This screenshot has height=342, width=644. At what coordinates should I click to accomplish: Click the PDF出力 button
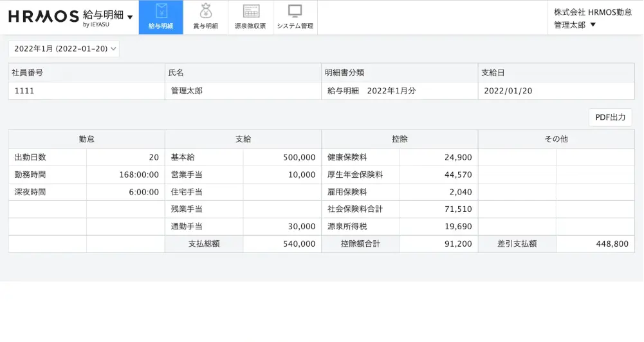pyautogui.click(x=611, y=117)
